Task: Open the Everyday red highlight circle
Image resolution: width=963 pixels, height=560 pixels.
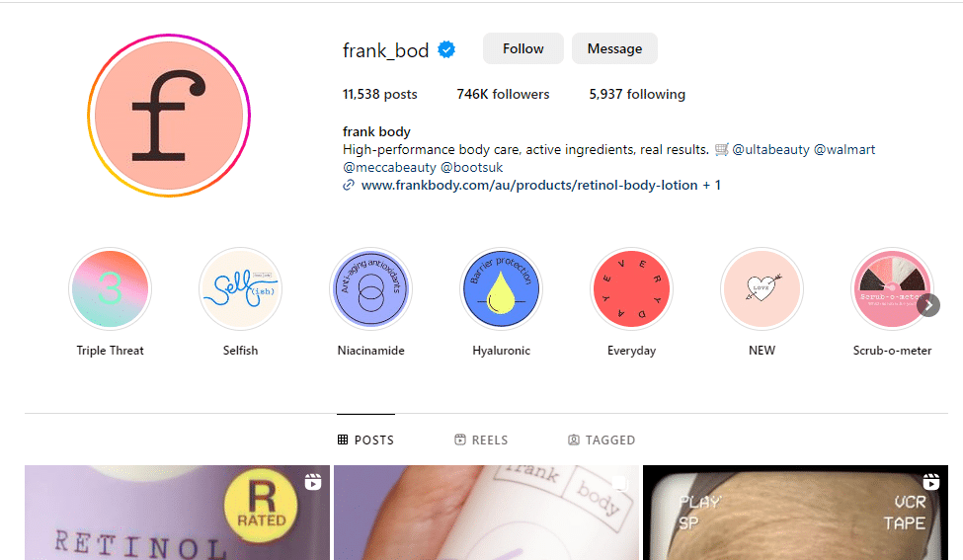Action: [631, 289]
